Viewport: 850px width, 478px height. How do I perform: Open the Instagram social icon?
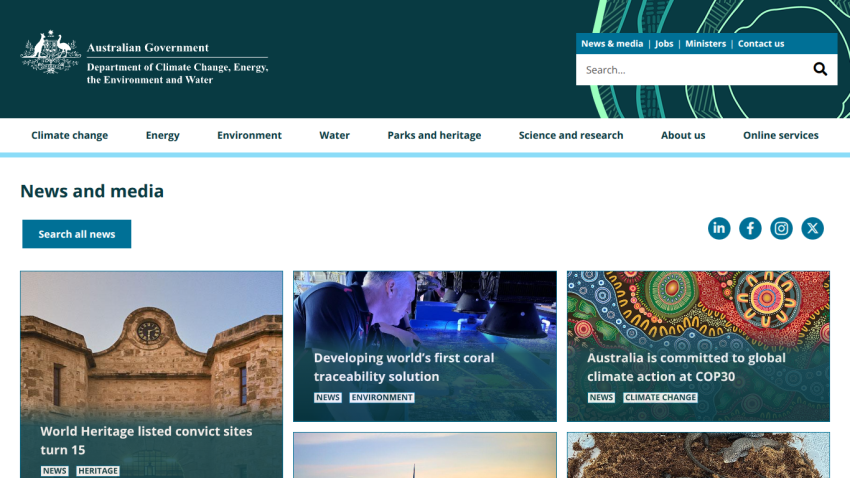(781, 228)
